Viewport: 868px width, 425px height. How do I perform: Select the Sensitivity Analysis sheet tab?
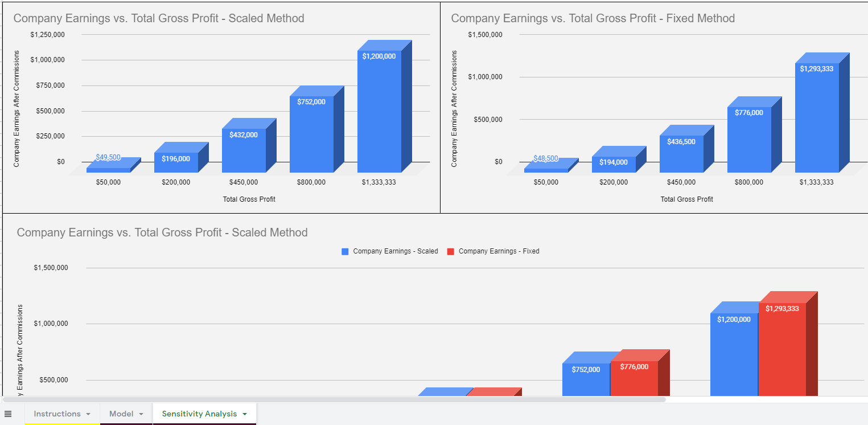199,414
